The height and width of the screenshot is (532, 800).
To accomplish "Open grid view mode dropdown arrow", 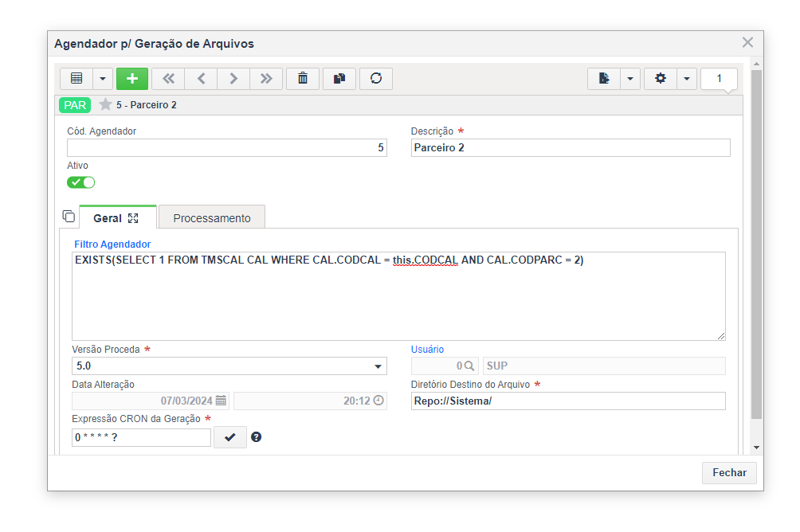I will (103, 79).
